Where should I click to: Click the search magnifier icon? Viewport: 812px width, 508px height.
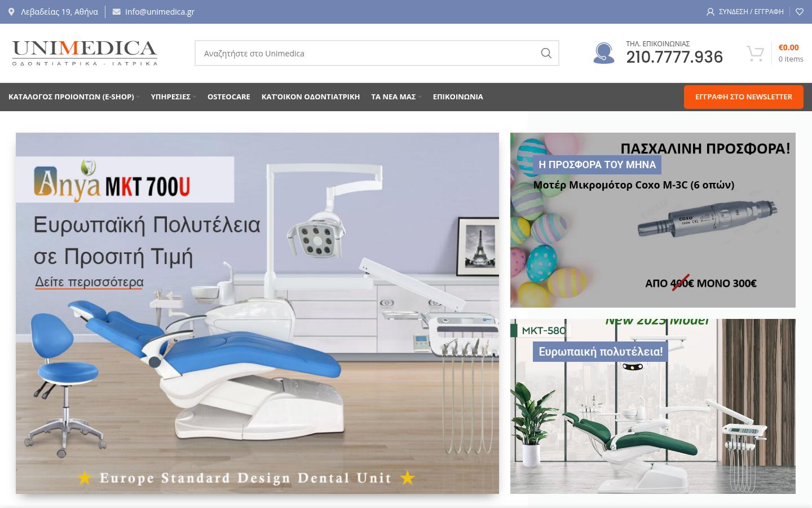click(x=546, y=53)
